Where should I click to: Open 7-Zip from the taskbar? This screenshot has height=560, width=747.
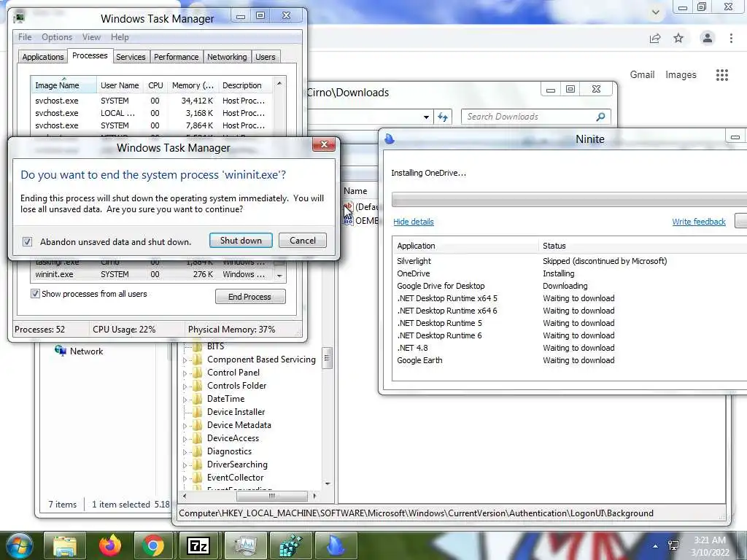[x=198, y=545]
